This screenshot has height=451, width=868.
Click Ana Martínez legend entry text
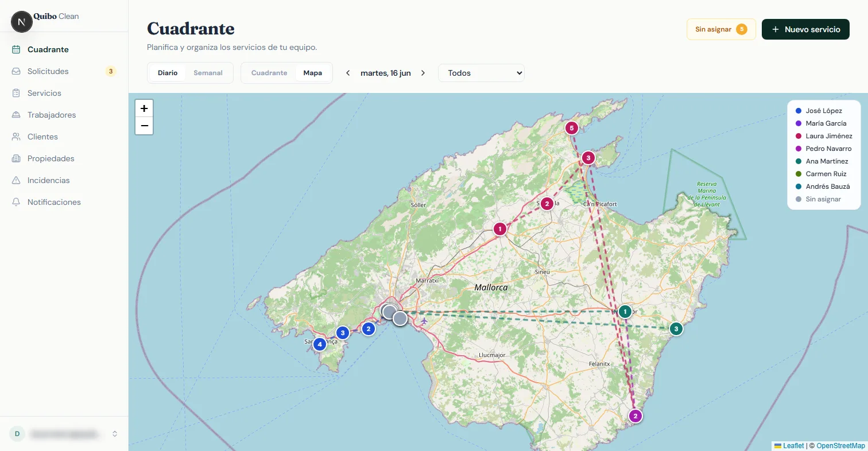(x=827, y=161)
